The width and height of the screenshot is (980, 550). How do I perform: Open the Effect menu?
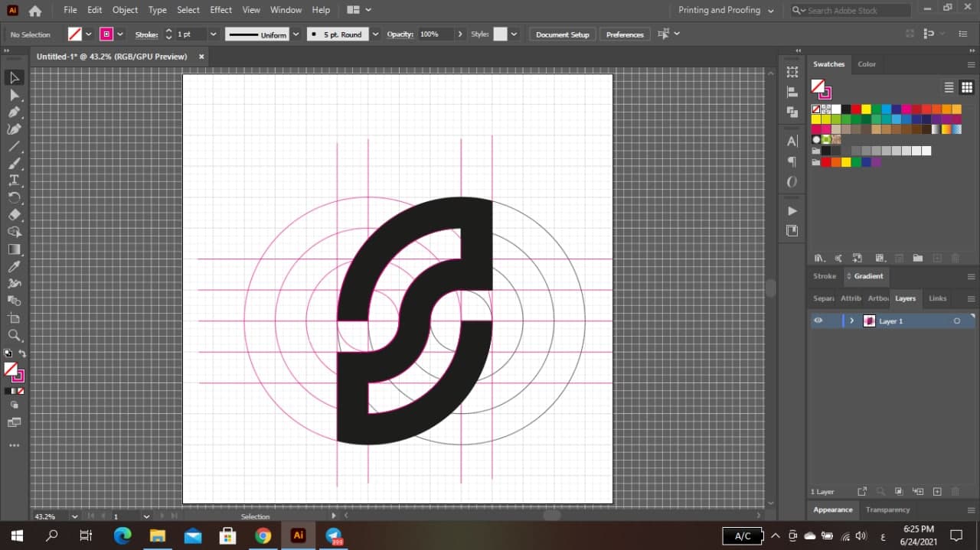[x=220, y=10]
